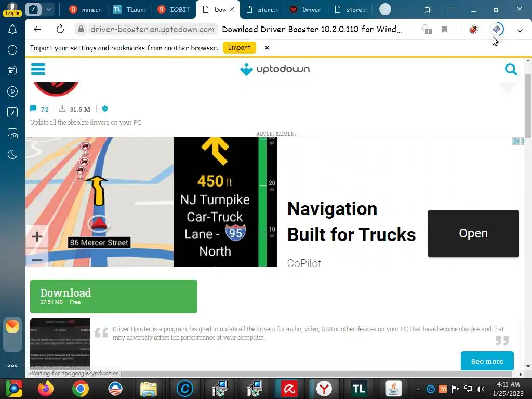The image size is (532, 399).
Task: Open mail app icon in sidebar
Action: [x=12, y=326]
